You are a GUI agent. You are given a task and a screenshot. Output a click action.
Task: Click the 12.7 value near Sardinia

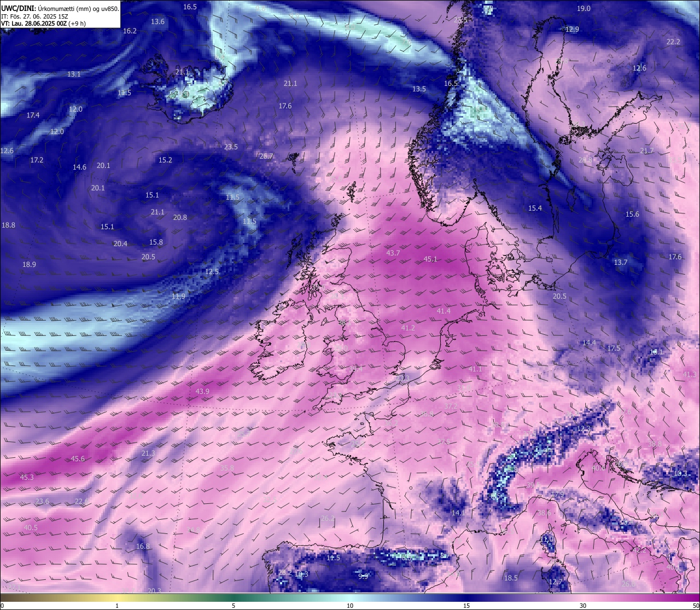point(556,582)
